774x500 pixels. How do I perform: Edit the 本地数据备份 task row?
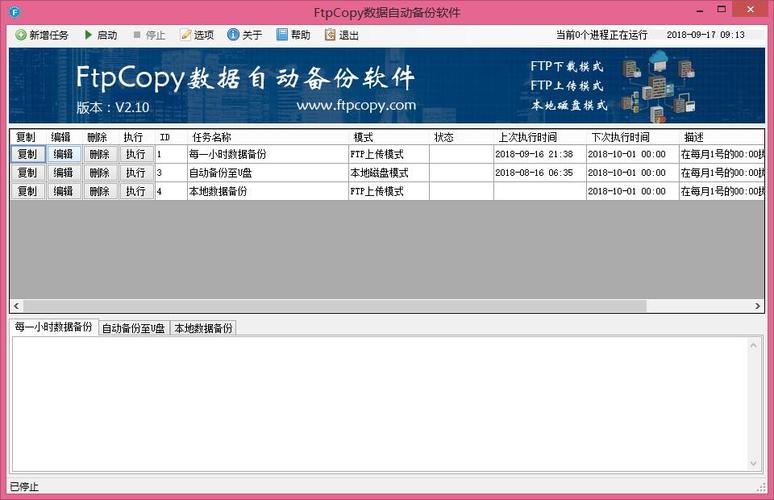(x=64, y=191)
